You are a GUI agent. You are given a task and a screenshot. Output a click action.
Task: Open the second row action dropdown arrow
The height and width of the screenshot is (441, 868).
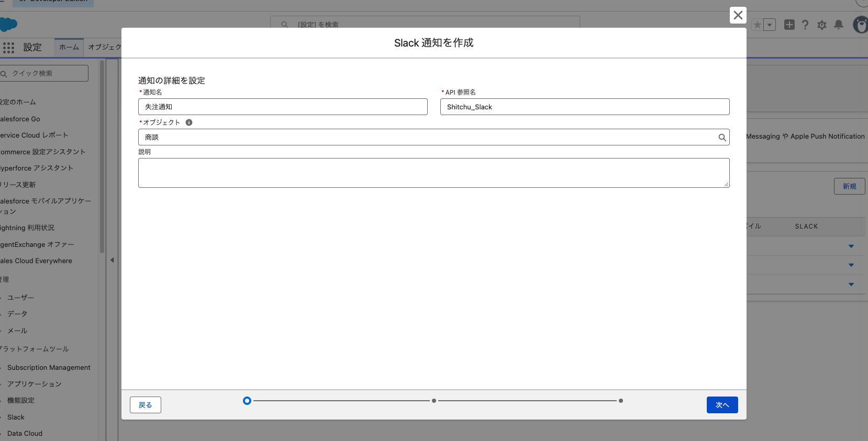851,265
